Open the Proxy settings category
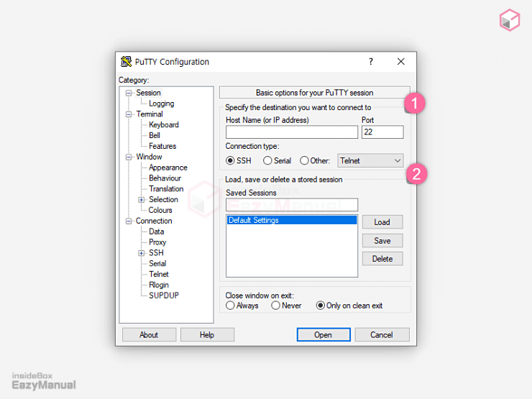Image resolution: width=532 pixels, height=399 pixels. (157, 242)
